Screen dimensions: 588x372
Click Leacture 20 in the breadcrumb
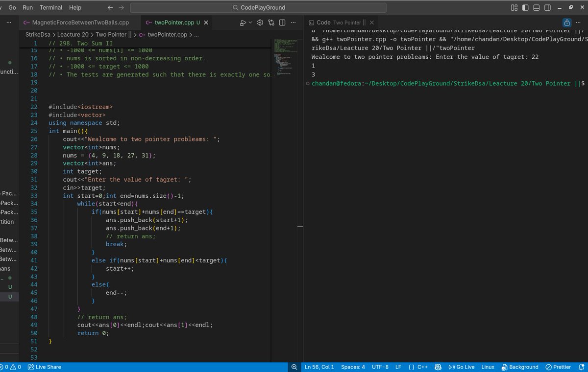tap(73, 35)
